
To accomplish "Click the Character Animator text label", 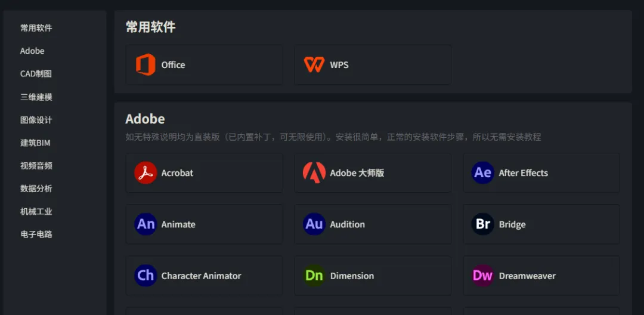I will [x=202, y=276].
